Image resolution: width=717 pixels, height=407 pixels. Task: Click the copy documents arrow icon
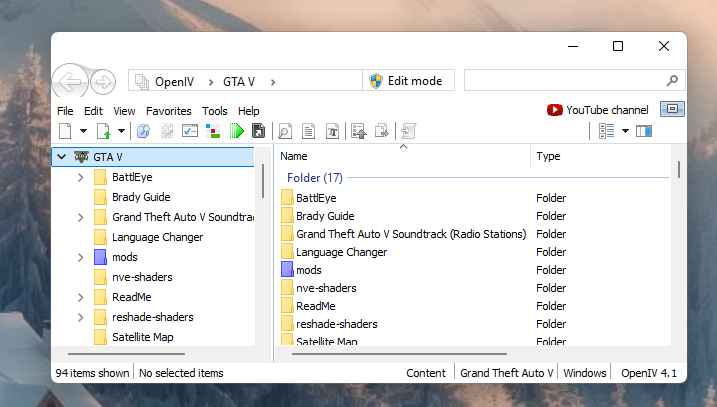[x=381, y=131]
